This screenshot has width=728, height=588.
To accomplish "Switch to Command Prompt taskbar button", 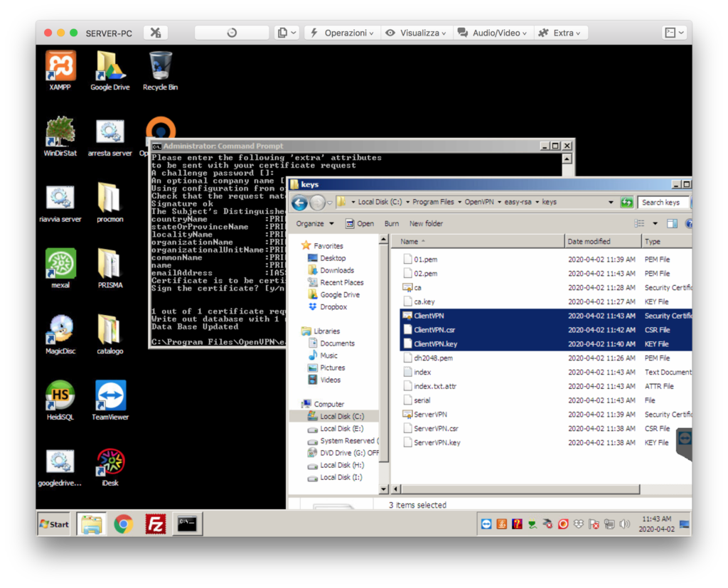I will [187, 525].
